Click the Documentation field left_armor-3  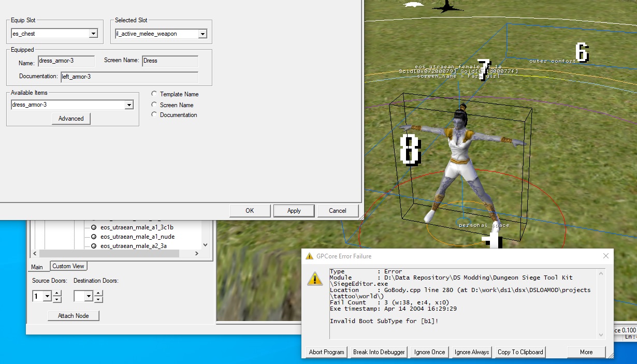pos(129,77)
